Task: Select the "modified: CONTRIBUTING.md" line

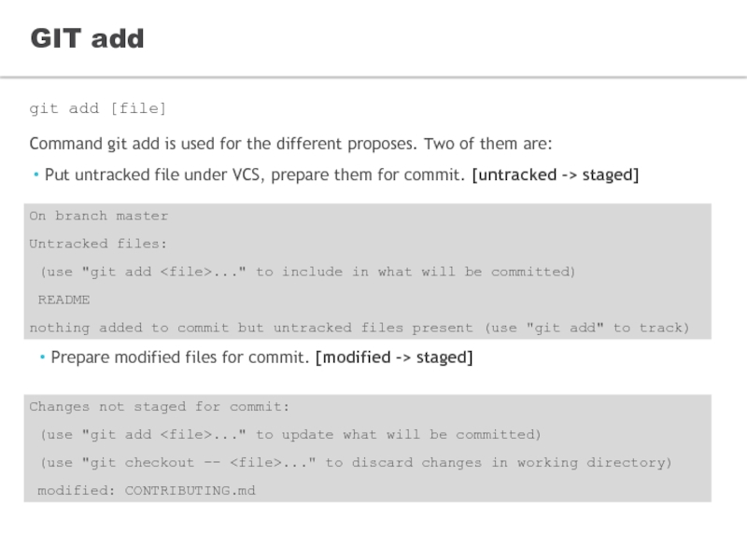Action: pos(147,491)
